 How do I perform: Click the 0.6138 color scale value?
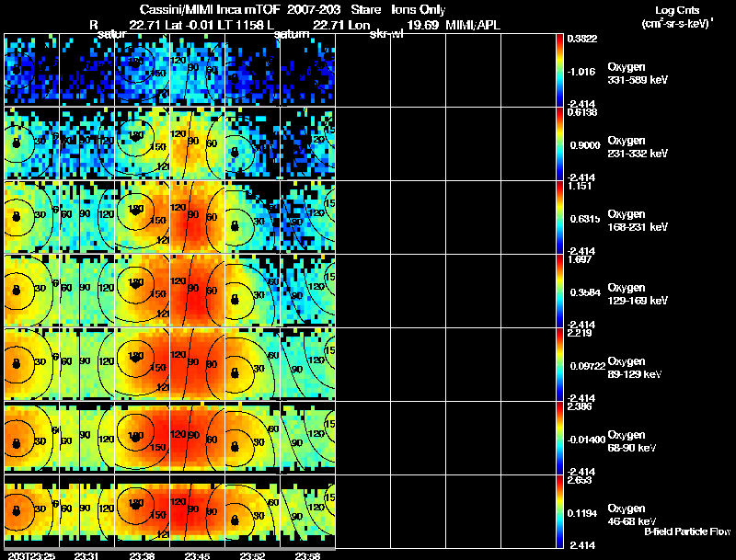582,112
